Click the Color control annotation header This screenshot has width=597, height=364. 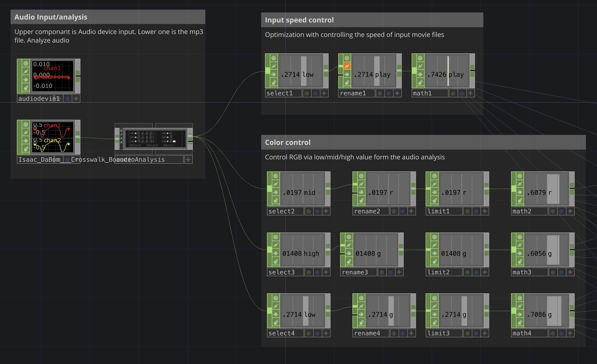(287, 142)
